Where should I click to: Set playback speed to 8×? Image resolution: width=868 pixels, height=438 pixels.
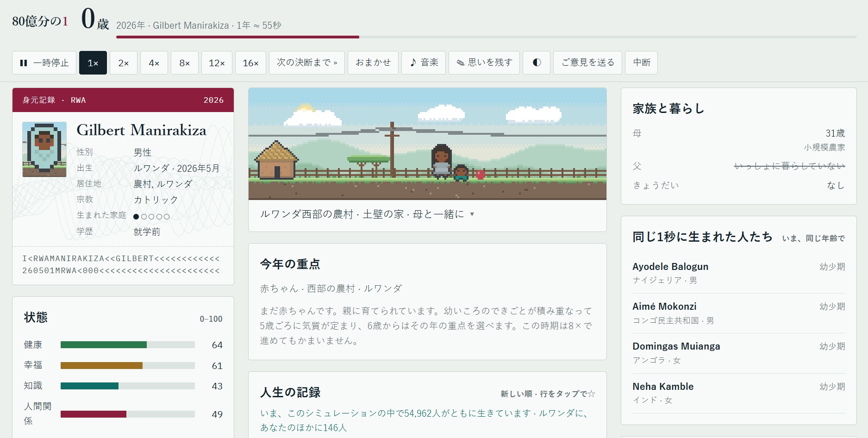(x=185, y=63)
